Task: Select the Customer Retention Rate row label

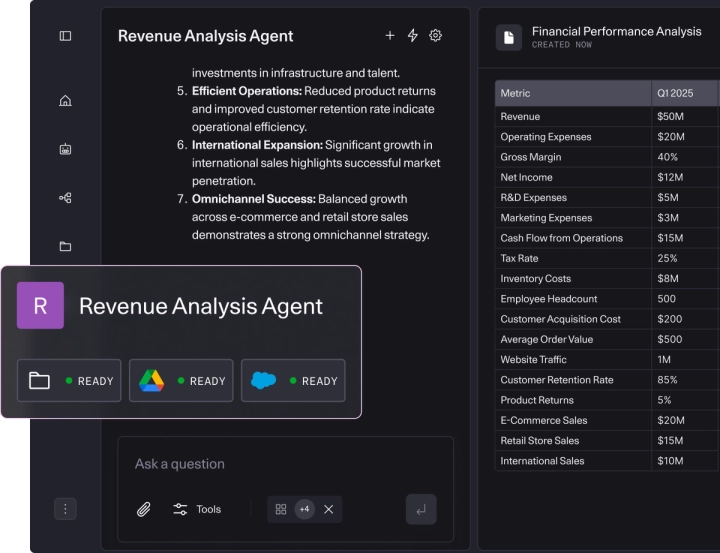Action: tap(557, 380)
